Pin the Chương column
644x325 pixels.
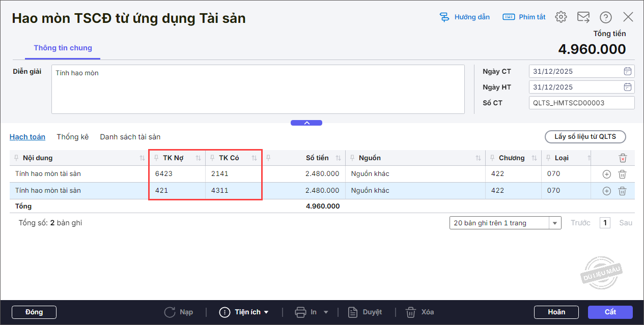[x=493, y=158]
